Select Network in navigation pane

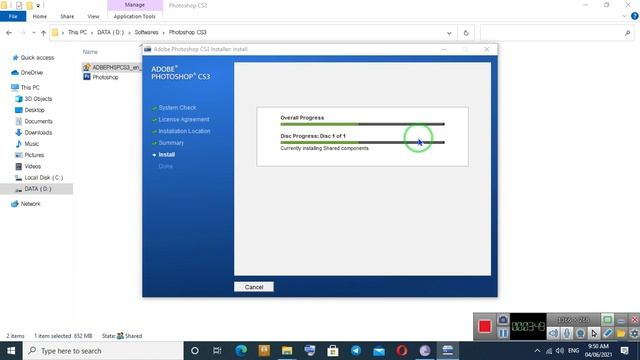coord(30,204)
